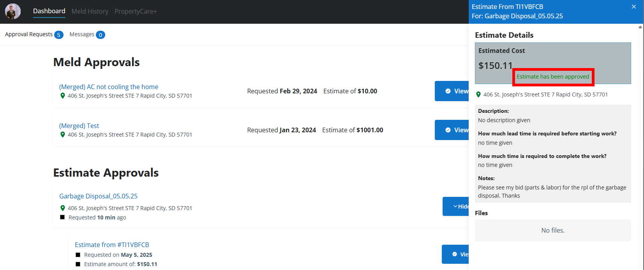Click map pin in Estimate Details panel
This screenshot has height=270, width=644.
pos(478,95)
